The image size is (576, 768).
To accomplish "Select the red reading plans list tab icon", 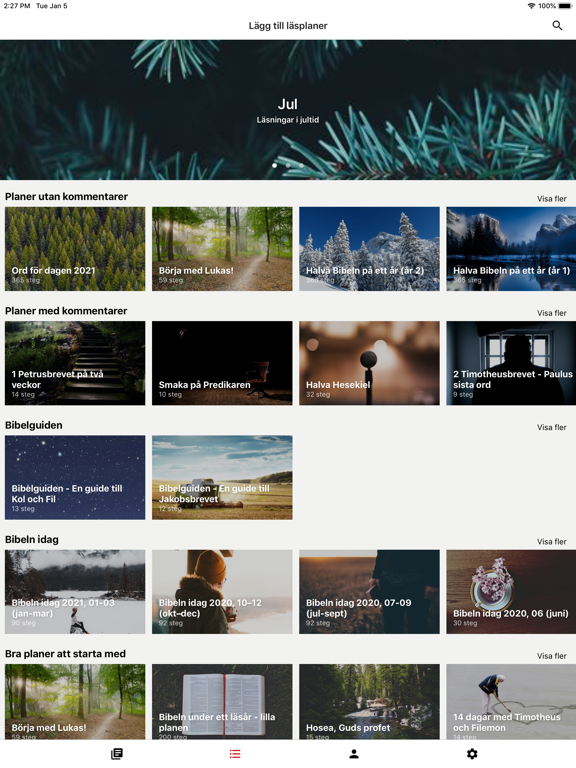I will tap(235, 754).
